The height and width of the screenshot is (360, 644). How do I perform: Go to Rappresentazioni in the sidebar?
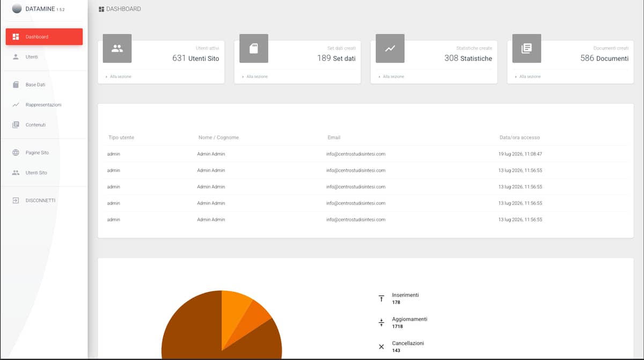click(44, 105)
